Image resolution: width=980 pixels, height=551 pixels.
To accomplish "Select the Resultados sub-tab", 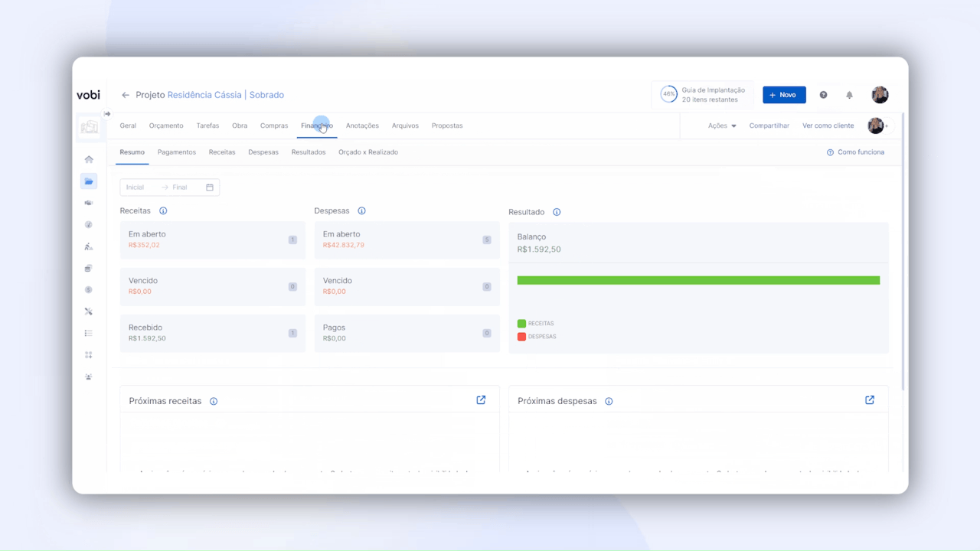I will 309,152.
